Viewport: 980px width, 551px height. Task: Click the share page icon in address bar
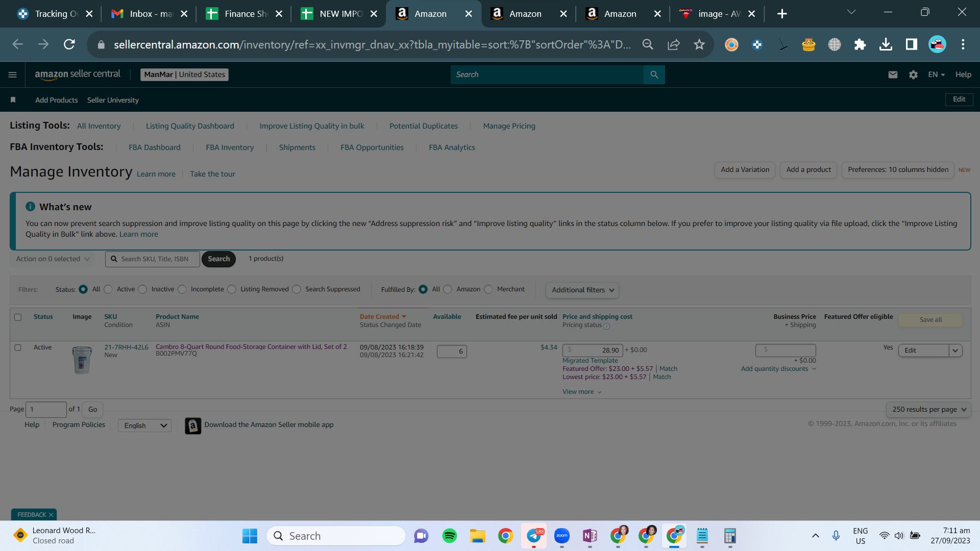[x=674, y=44]
